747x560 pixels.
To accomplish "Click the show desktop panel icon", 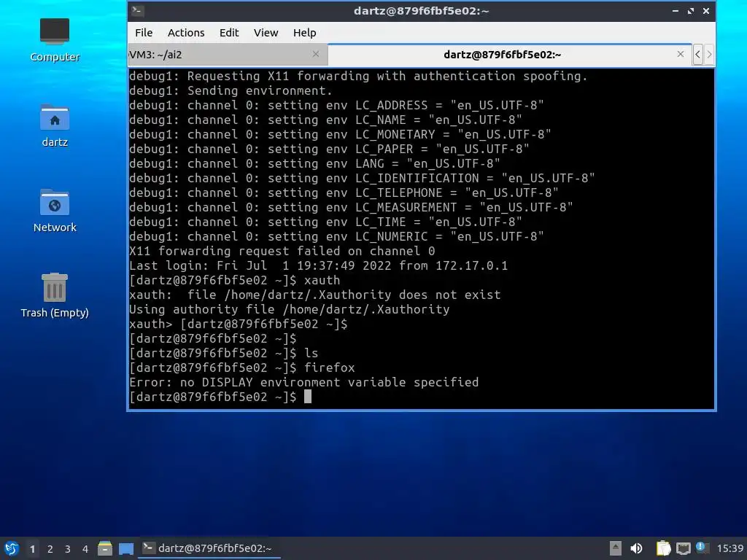I will click(126, 548).
